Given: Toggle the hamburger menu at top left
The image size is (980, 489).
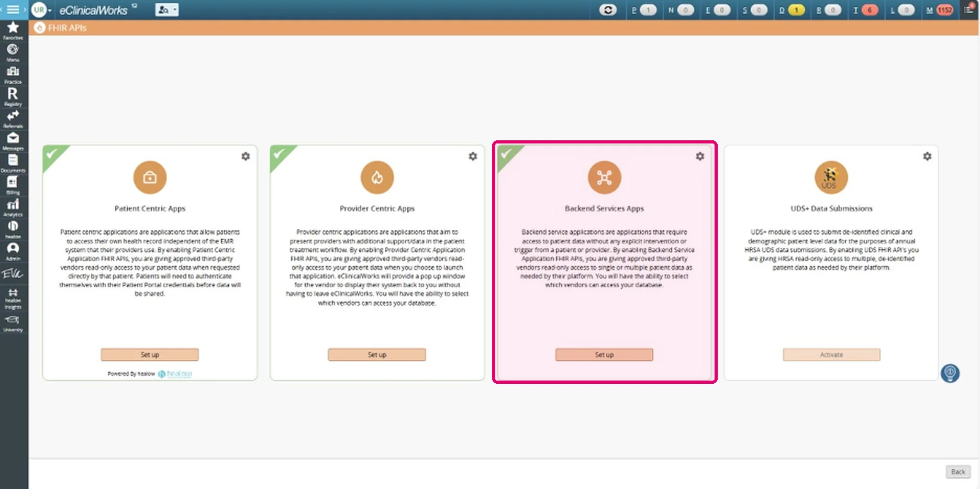Looking at the screenshot, I should [13, 9].
